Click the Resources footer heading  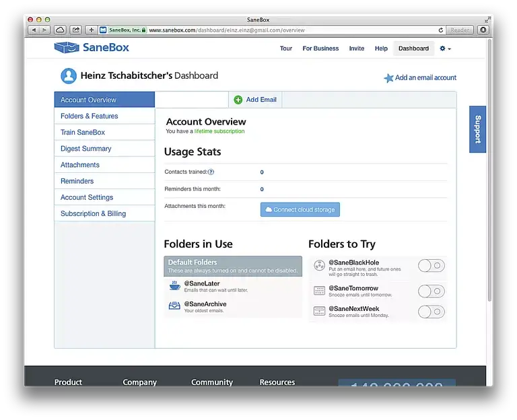277,382
